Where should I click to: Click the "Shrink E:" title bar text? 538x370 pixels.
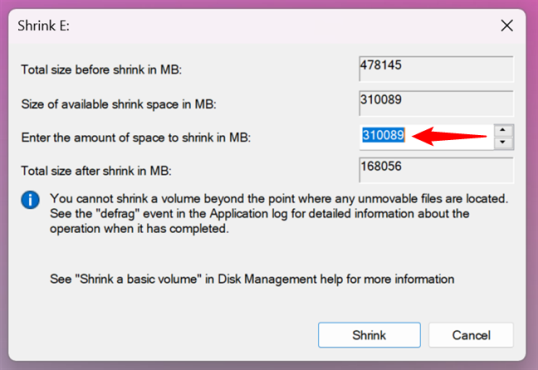[44, 26]
